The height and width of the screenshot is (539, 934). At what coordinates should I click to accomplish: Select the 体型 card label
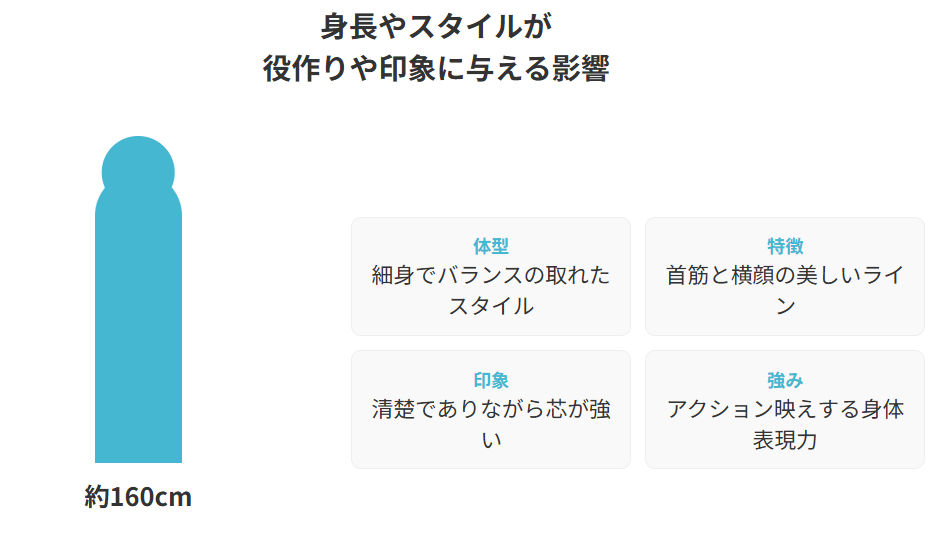(491, 246)
